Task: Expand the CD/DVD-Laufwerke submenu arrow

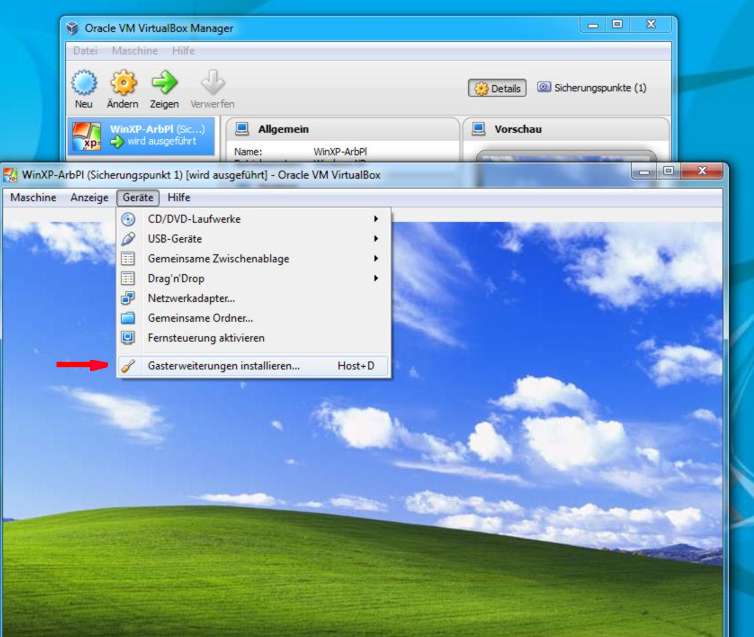Action: click(376, 219)
